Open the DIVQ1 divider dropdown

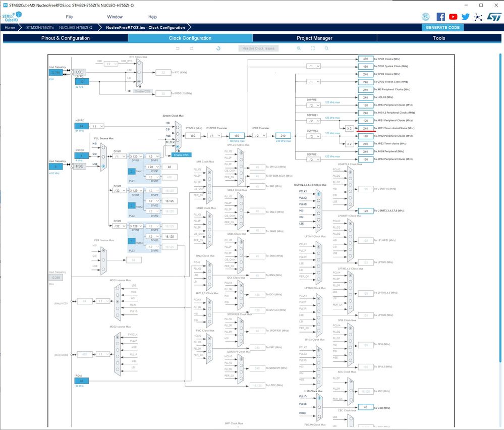tap(153, 167)
